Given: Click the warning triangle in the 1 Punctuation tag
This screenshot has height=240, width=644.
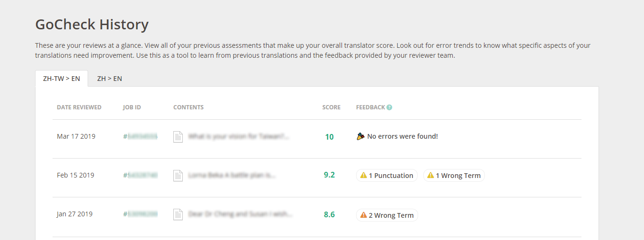Looking at the screenshot, I should tap(364, 175).
